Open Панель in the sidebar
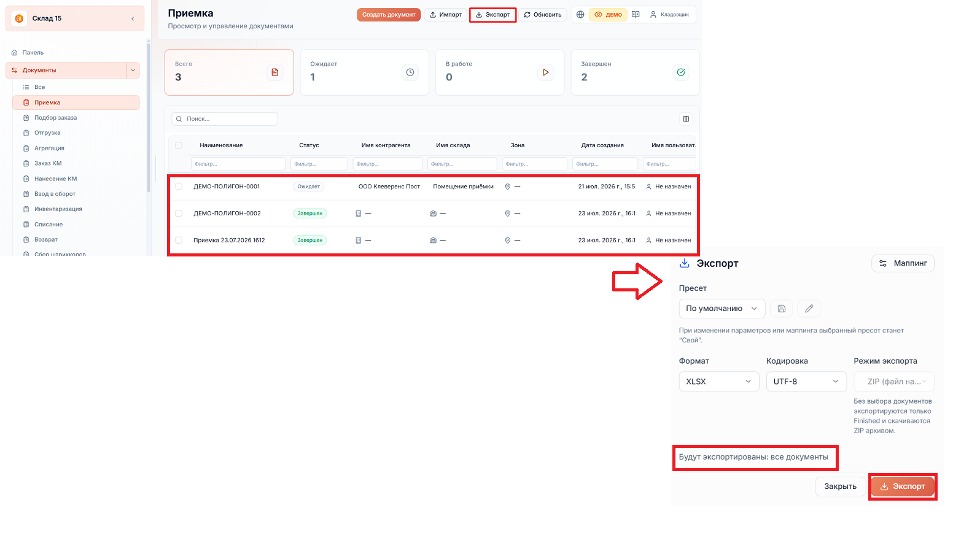Screen dimensions: 980x554 coord(33,53)
